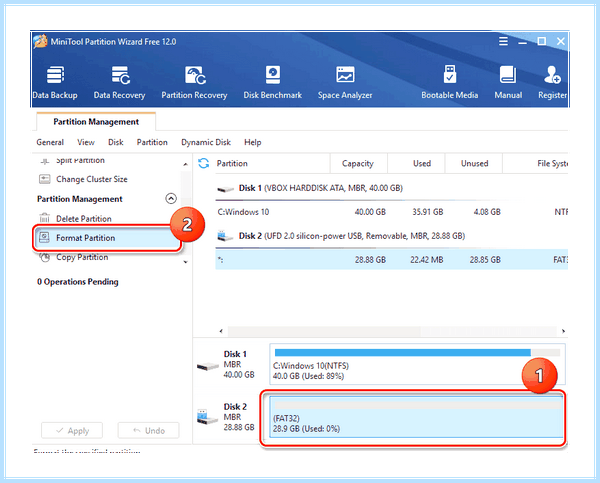This screenshot has width=600, height=483.
Task: Sort by the Used column header
Action: pyautogui.click(x=416, y=163)
